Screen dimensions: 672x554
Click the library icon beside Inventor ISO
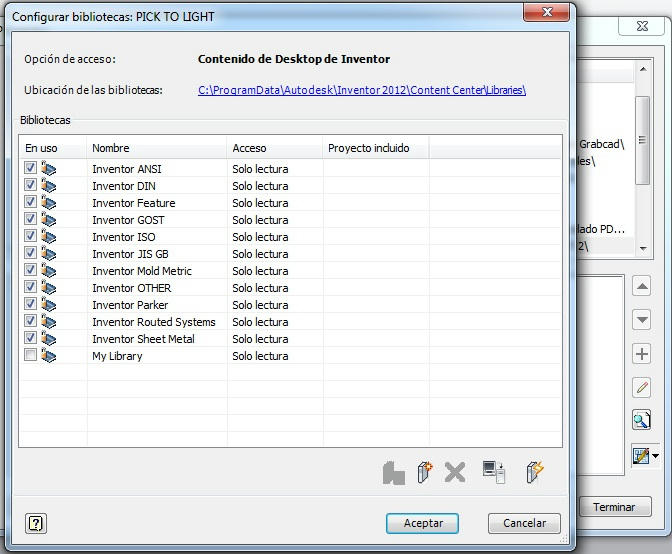pos(48,237)
